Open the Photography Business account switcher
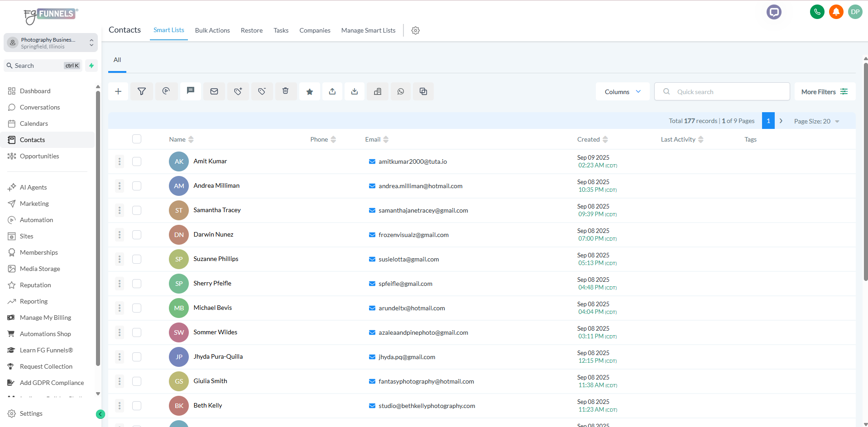 pos(51,43)
